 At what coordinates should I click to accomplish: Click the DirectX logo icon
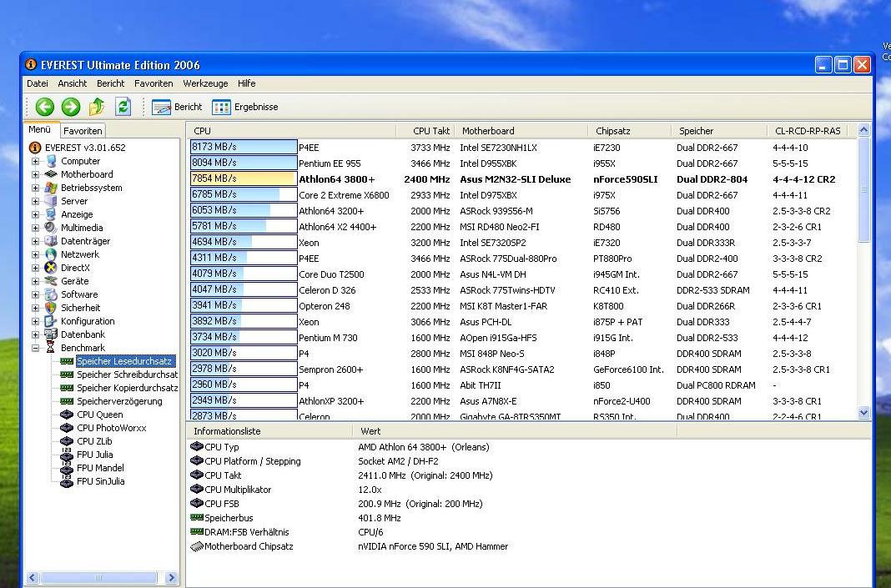(51, 268)
